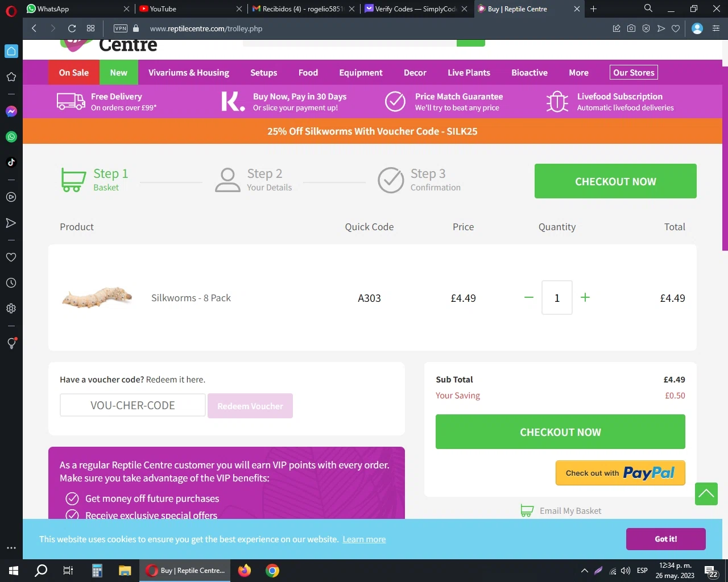This screenshot has width=728, height=582.
Task: Open settings gear in sidebar
Action: point(11,308)
